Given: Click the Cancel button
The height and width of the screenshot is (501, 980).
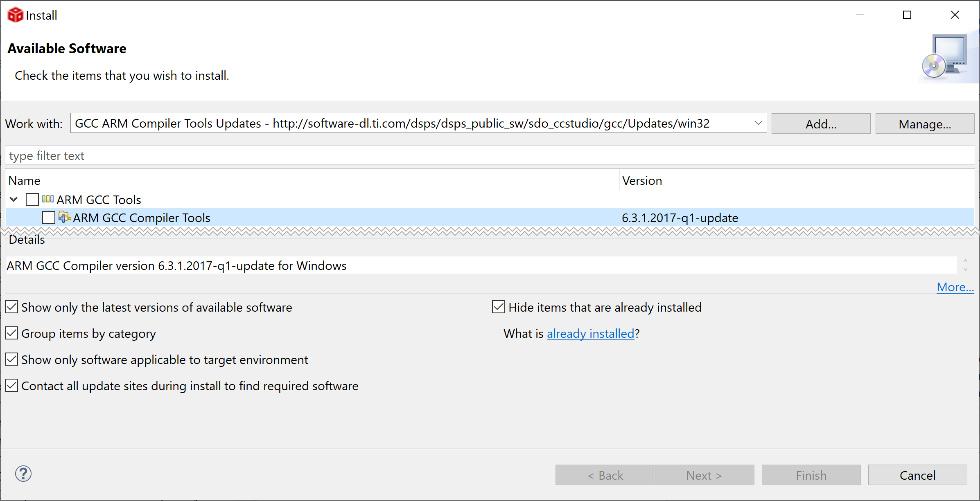Looking at the screenshot, I should 917,475.
